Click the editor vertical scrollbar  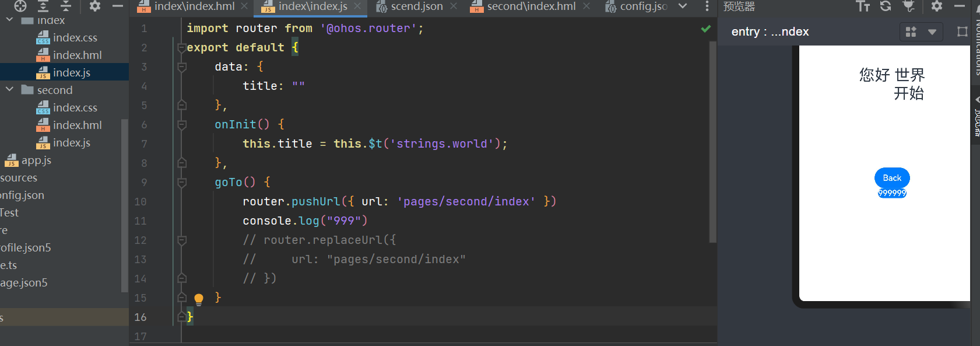(x=712, y=141)
